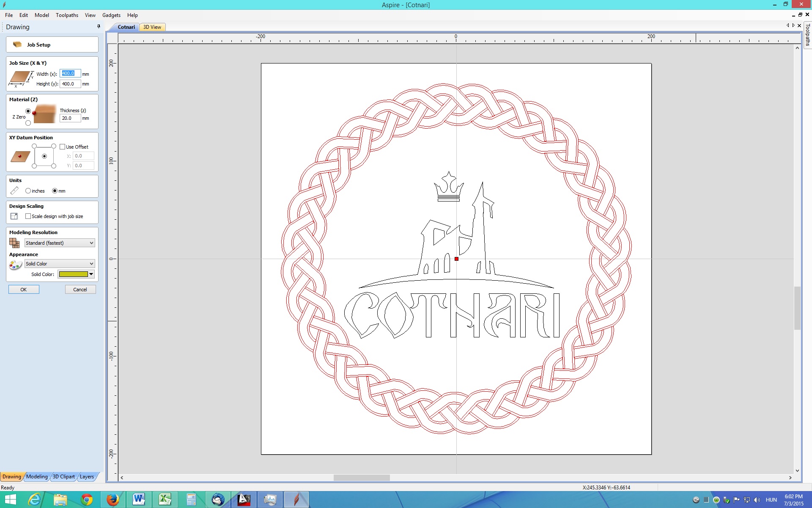This screenshot has width=812, height=508.
Task: Click the ruler icon in Units
Action: tap(14, 190)
